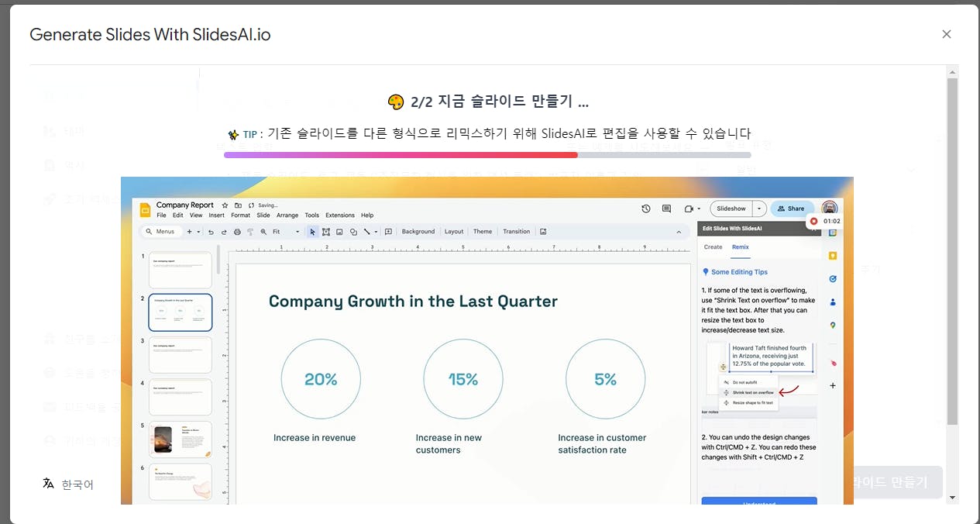This screenshot has width=980, height=524.
Task: Click the Shape tool icon in the demo toolbar
Action: click(352, 232)
